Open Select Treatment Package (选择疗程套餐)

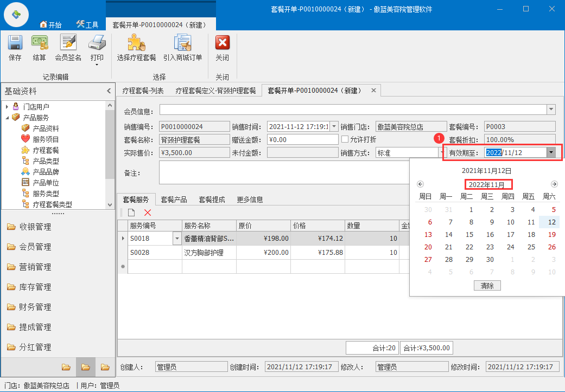coord(136,43)
